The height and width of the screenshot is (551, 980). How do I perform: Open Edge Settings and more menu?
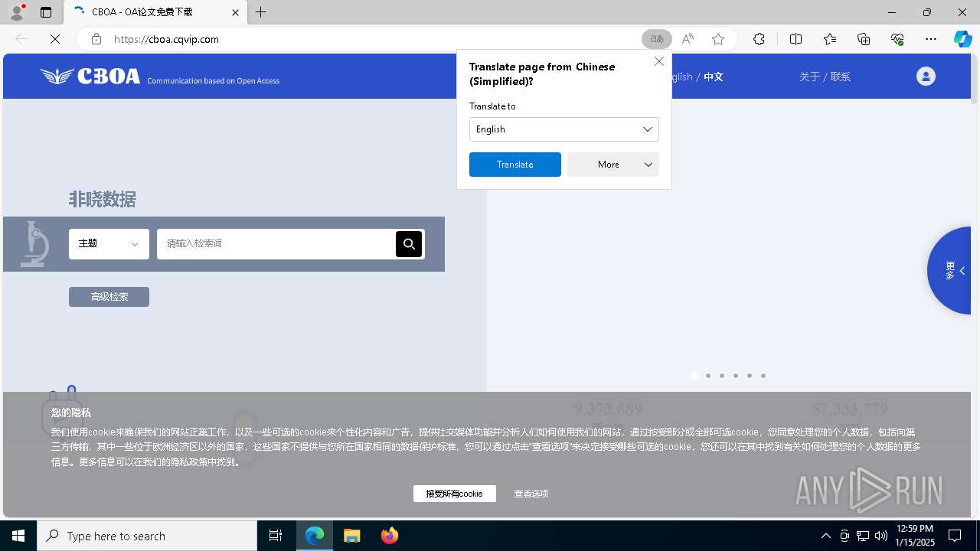tap(931, 39)
